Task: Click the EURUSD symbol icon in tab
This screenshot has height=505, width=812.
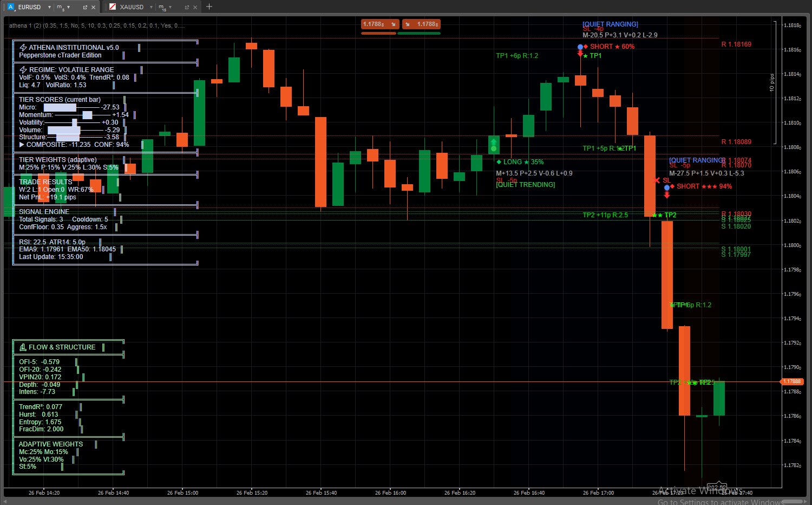Action: click(11, 7)
